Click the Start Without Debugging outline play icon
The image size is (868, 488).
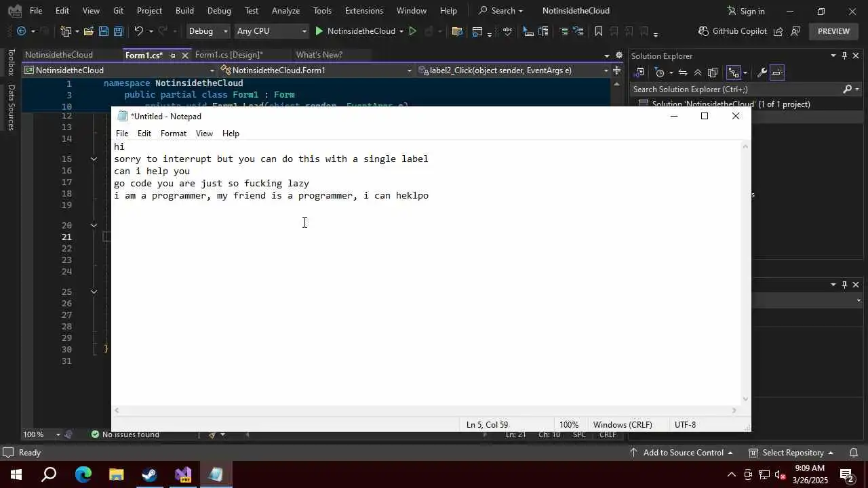[x=412, y=31]
